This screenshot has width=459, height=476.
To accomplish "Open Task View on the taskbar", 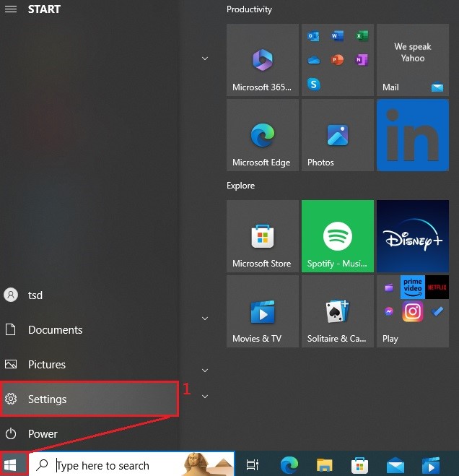I will point(253,464).
